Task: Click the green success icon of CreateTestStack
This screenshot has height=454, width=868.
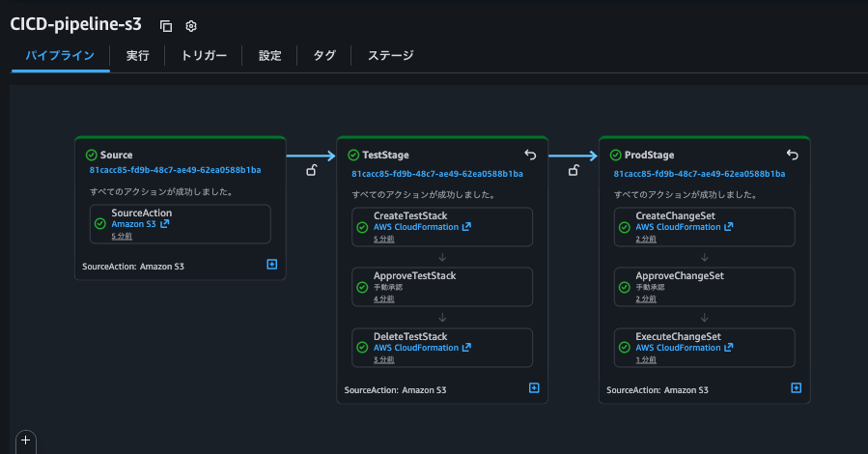Action: (363, 227)
